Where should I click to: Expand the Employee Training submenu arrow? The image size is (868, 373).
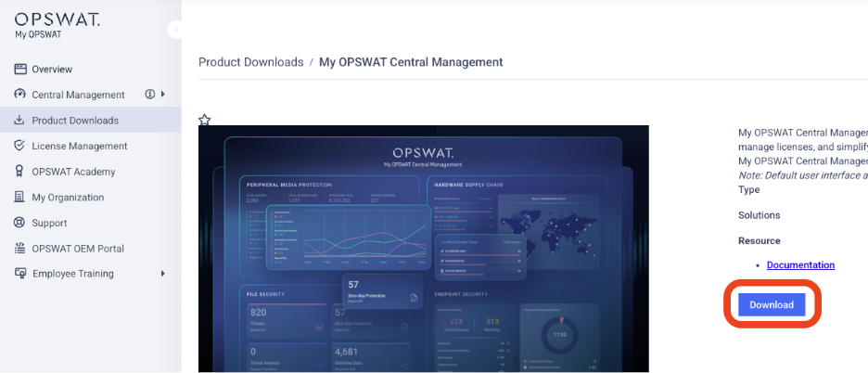163,273
